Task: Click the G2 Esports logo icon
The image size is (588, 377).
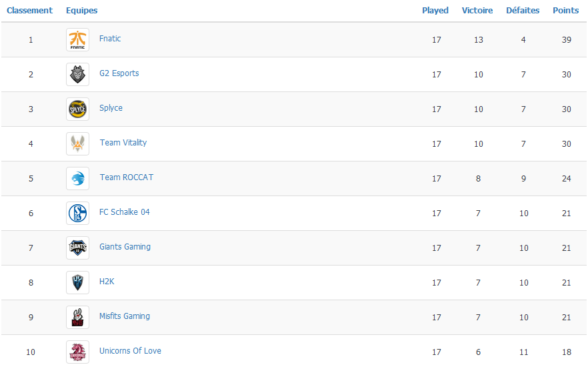Action: [x=77, y=74]
